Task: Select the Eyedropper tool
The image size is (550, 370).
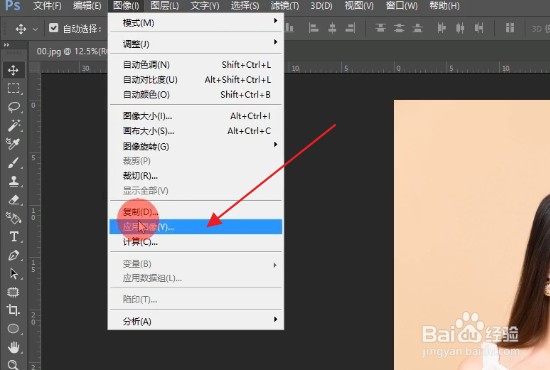Action: [13, 143]
